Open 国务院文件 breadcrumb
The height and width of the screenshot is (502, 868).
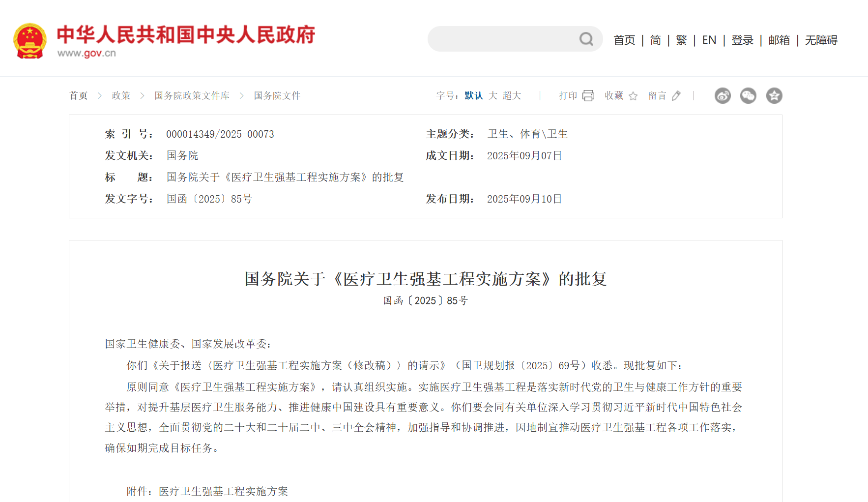(x=277, y=95)
